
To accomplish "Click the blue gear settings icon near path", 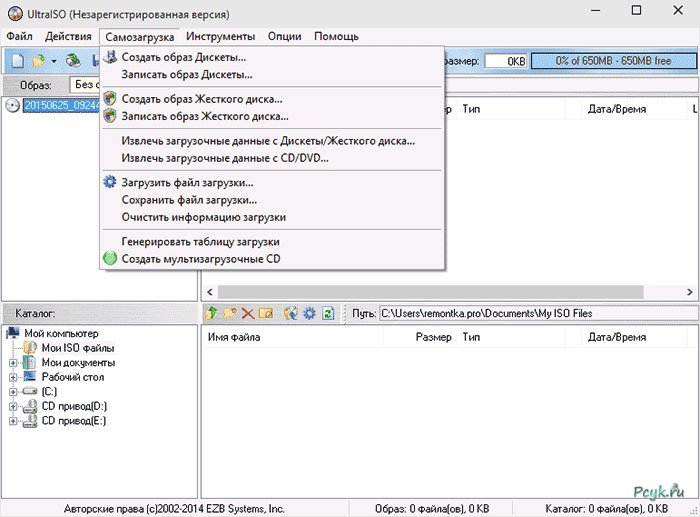I will pos(308,314).
